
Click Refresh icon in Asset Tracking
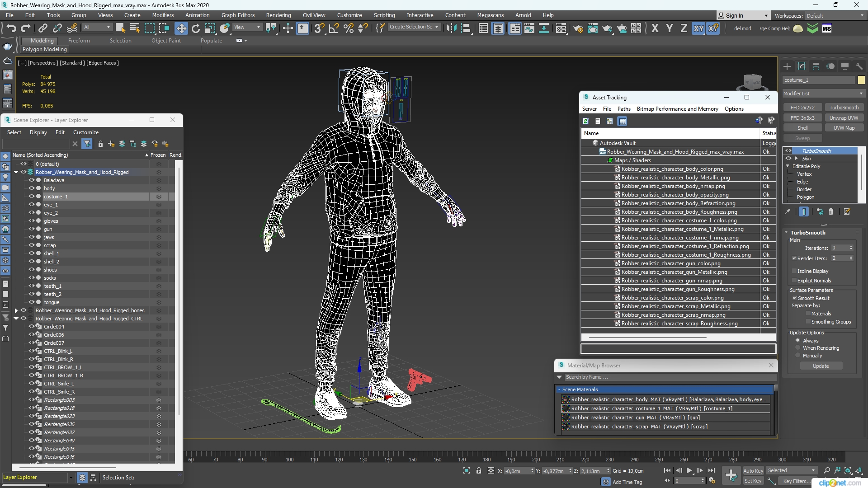585,121
